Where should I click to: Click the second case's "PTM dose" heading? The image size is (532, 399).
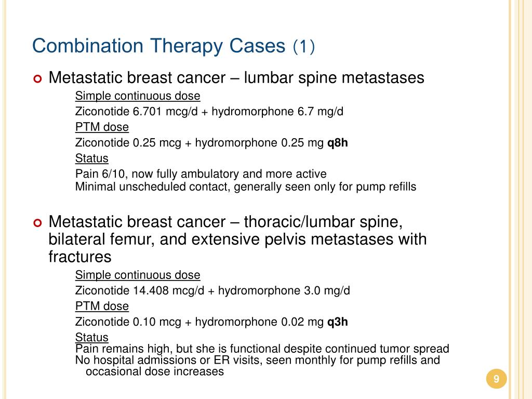tap(102, 307)
